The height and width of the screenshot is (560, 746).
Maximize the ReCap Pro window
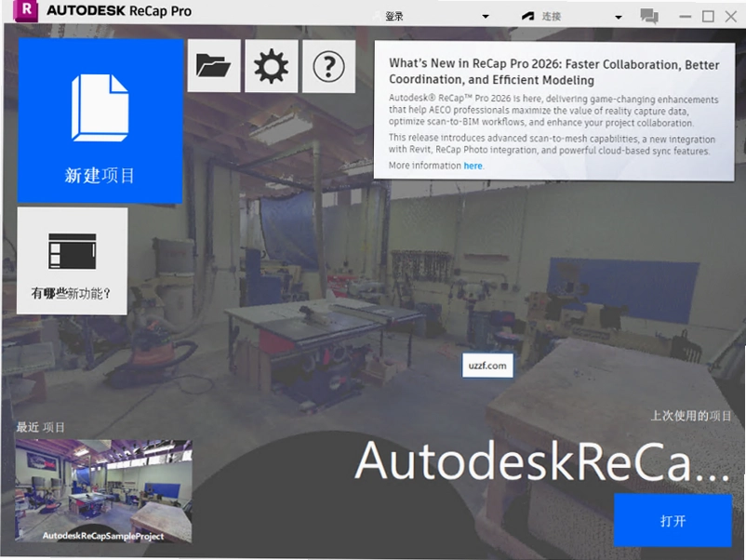tap(708, 17)
